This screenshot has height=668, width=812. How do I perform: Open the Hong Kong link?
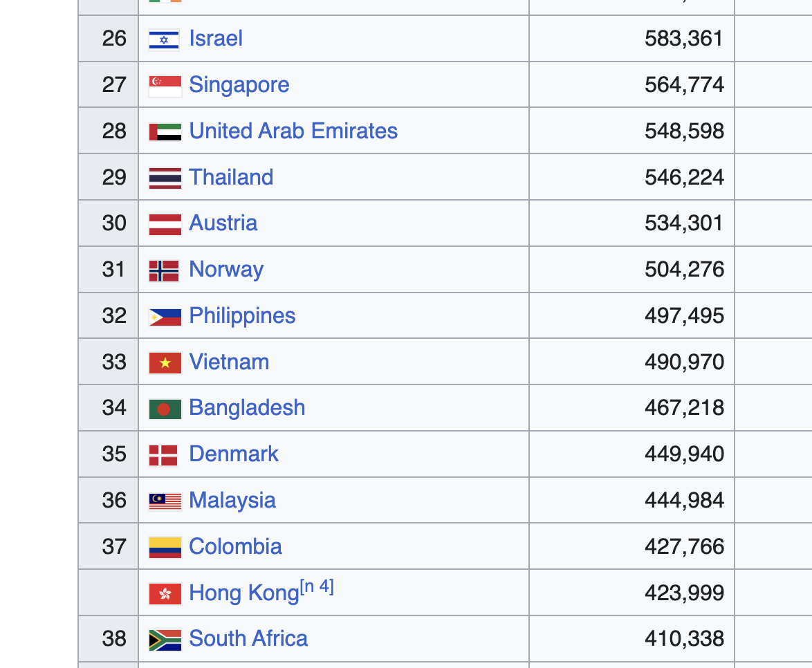coord(244,593)
